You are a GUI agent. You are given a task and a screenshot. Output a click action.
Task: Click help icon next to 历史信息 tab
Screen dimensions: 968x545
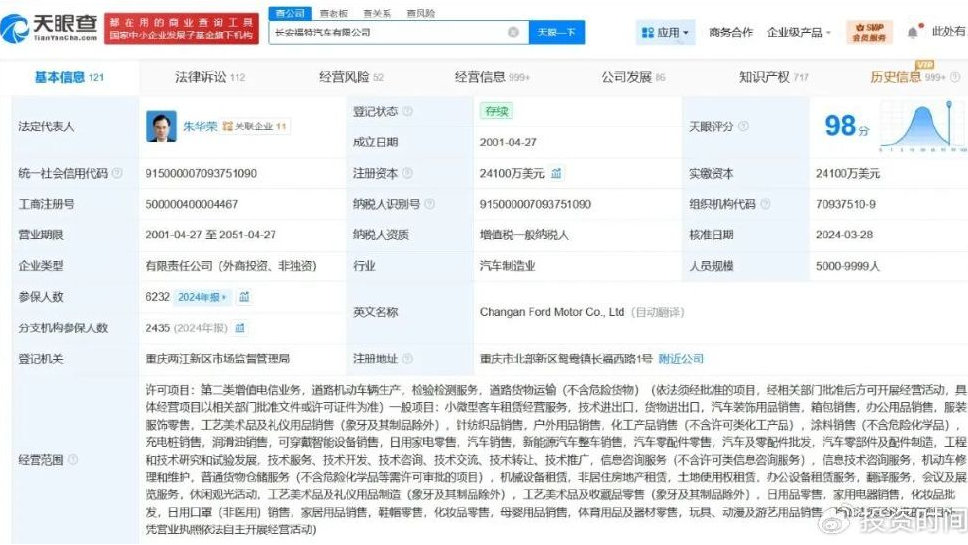(955, 77)
